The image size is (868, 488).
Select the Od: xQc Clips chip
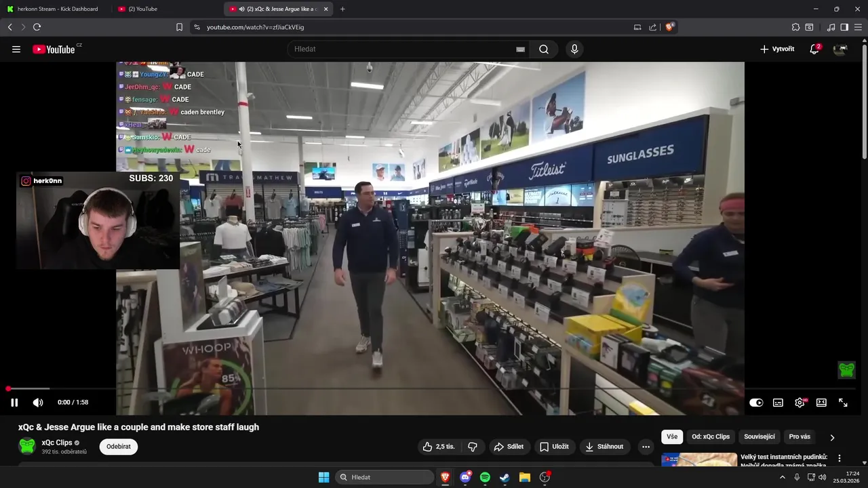(711, 437)
